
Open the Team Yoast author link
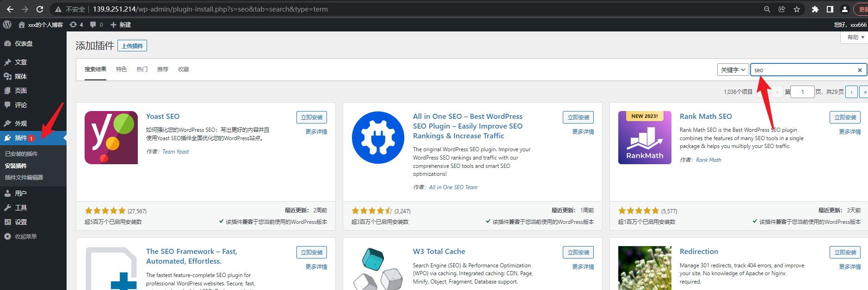(176, 152)
